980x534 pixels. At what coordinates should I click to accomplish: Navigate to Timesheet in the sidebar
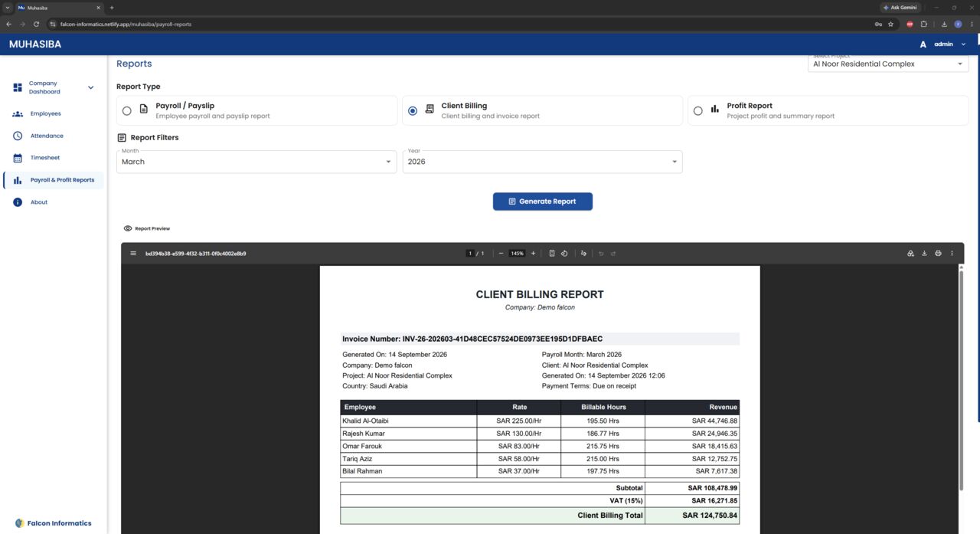click(x=54, y=158)
